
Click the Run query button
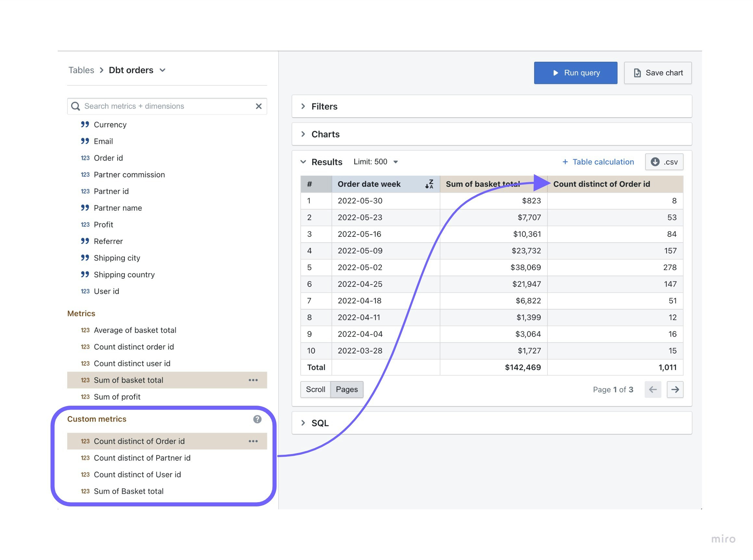tap(575, 73)
